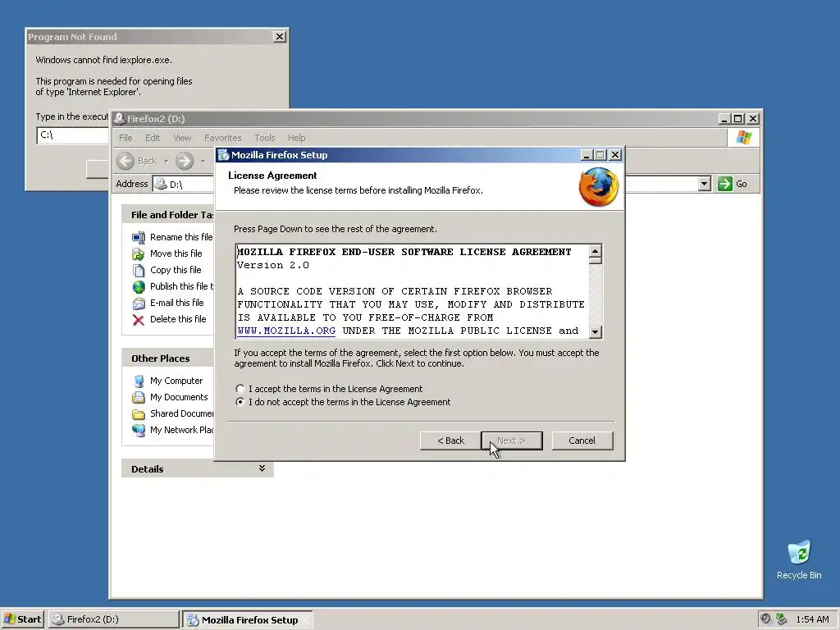Click the Mozilla Firefox Setup taskbar button
Viewport: 840px width, 630px height.
[x=247, y=619]
